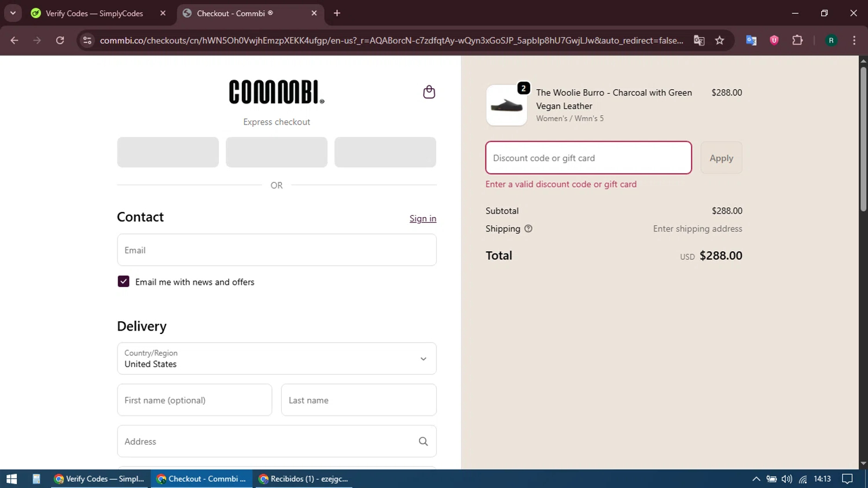The image size is (868, 488).
Task: Open the shopping bag cart icon
Action: [x=429, y=92]
